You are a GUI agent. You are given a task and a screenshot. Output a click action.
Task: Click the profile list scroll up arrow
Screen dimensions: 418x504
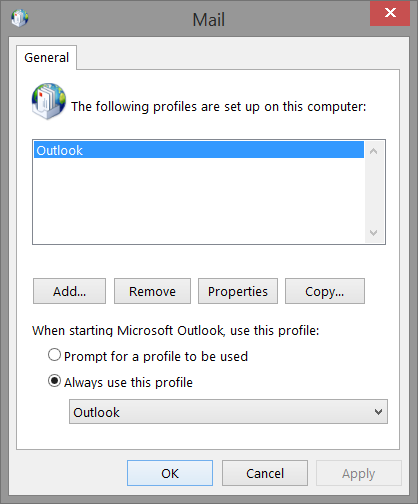374,152
